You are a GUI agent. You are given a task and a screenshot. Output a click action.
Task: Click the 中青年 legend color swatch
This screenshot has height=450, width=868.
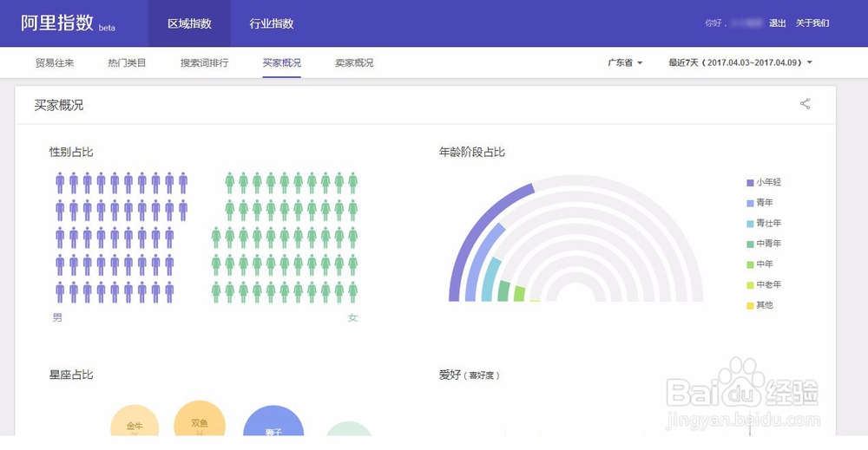[750, 244]
